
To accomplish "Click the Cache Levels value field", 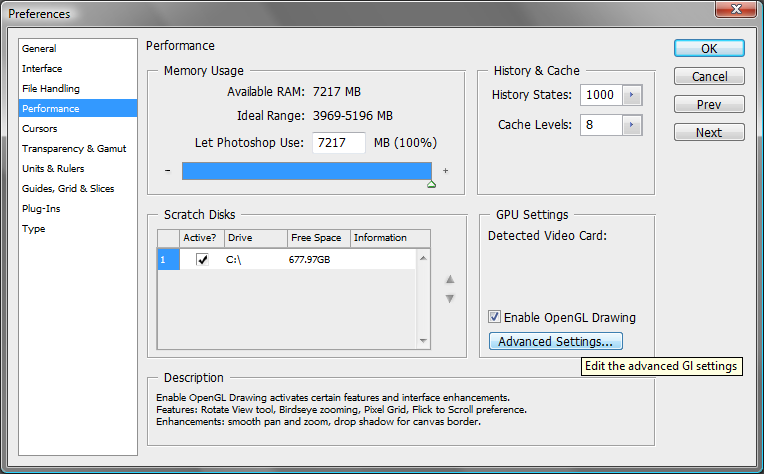I will pyautogui.click(x=601, y=125).
